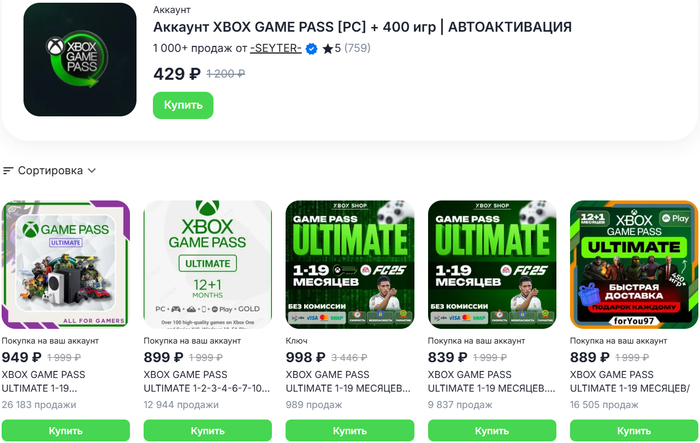Open the 12 944 продажи product title
700x443 pixels.
(x=207, y=379)
